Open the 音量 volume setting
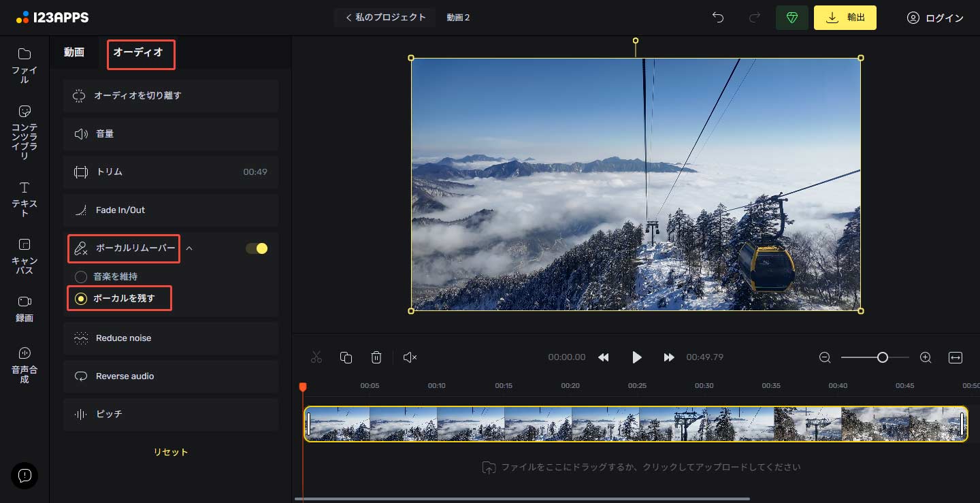 coord(171,134)
